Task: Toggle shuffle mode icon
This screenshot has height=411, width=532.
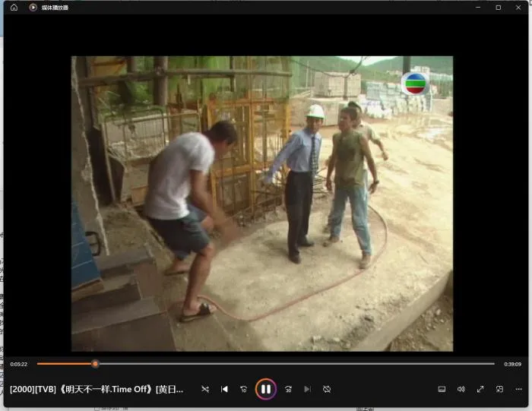Action: click(x=205, y=389)
